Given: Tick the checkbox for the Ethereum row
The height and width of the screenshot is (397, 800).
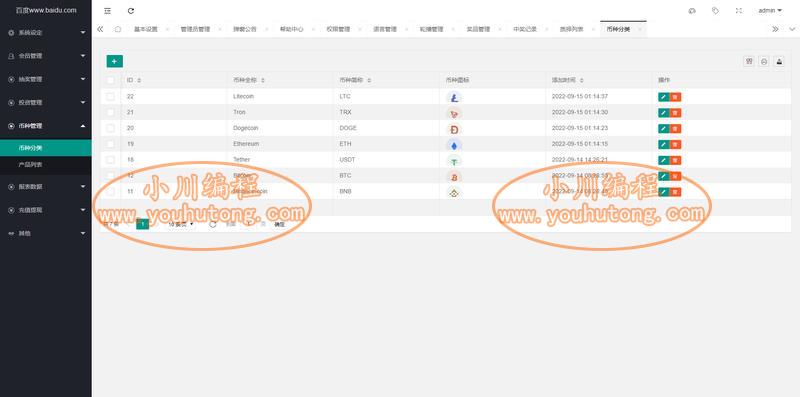Looking at the screenshot, I should [110, 144].
